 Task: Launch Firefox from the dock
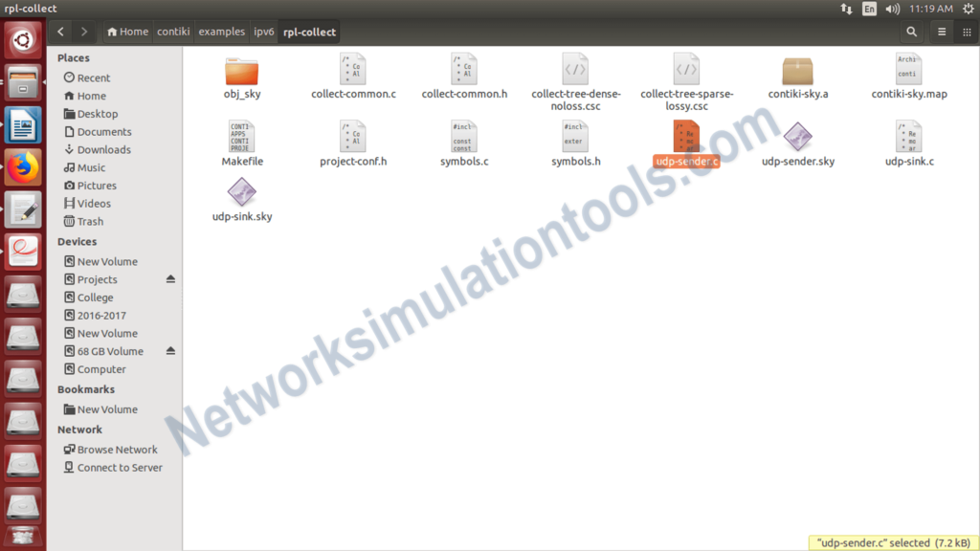[22, 166]
